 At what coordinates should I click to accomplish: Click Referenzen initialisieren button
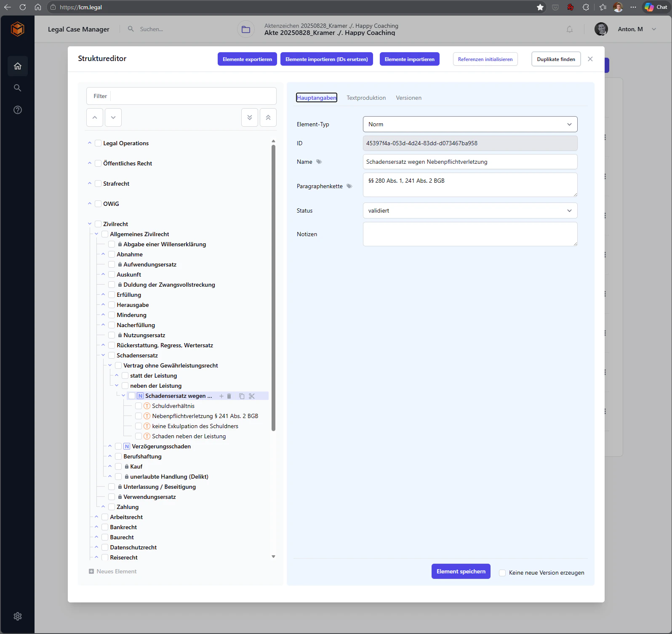click(x=485, y=59)
